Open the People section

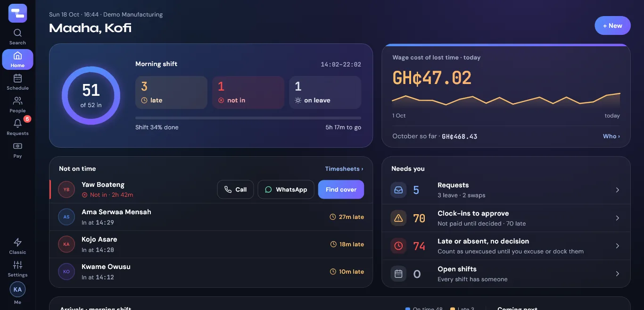(x=17, y=105)
